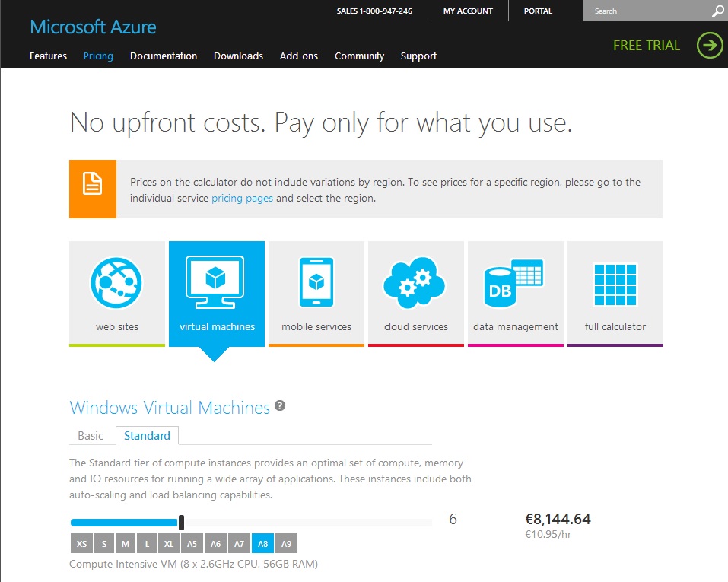The height and width of the screenshot is (582, 728).
Task: Choose the A5 instance size
Action: point(192,543)
